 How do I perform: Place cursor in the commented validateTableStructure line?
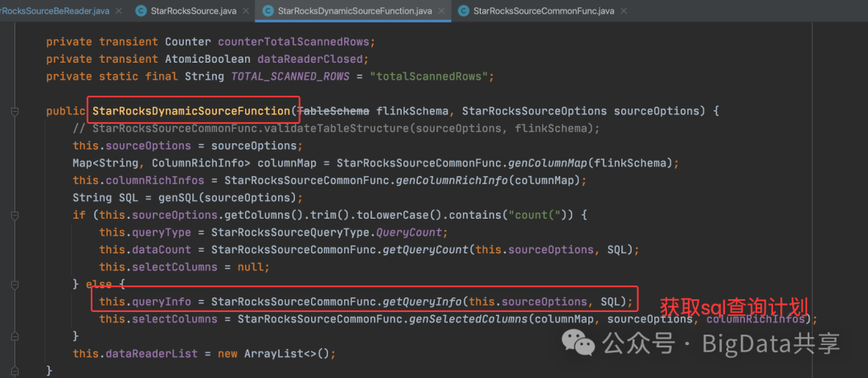click(x=337, y=129)
